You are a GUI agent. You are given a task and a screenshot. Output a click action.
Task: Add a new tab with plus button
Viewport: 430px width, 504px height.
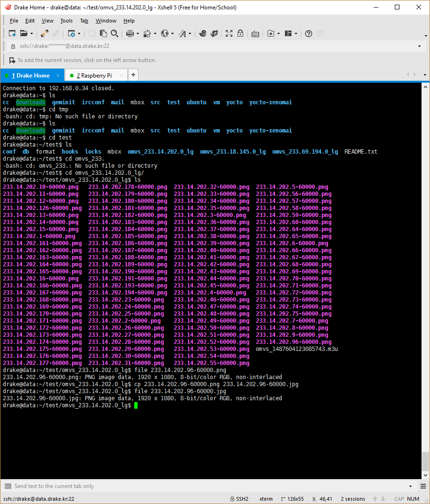tap(133, 75)
